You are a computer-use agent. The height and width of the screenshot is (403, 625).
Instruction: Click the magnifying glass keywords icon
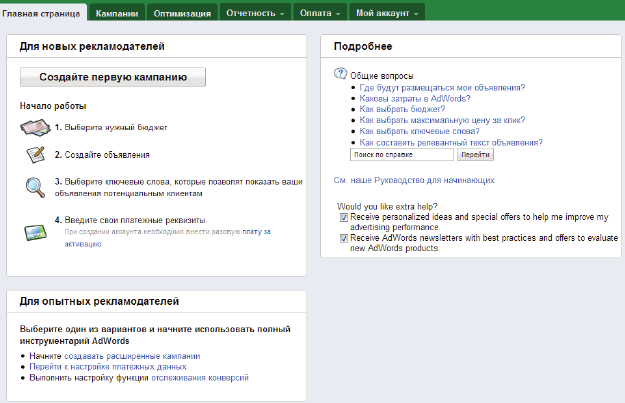point(36,187)
